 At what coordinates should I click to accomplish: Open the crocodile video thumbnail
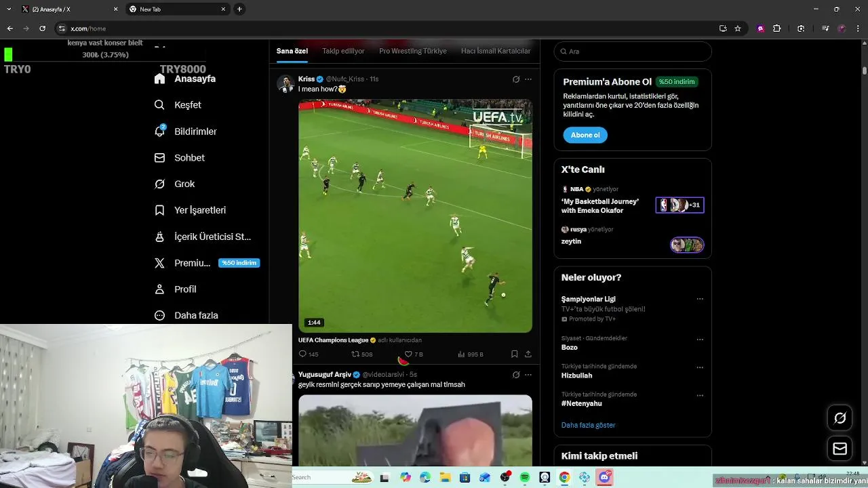click(415, 430)
